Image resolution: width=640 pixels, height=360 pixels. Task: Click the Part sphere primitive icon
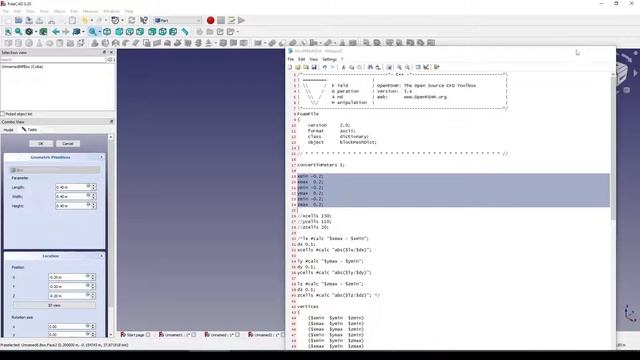[x=29, y=42]
